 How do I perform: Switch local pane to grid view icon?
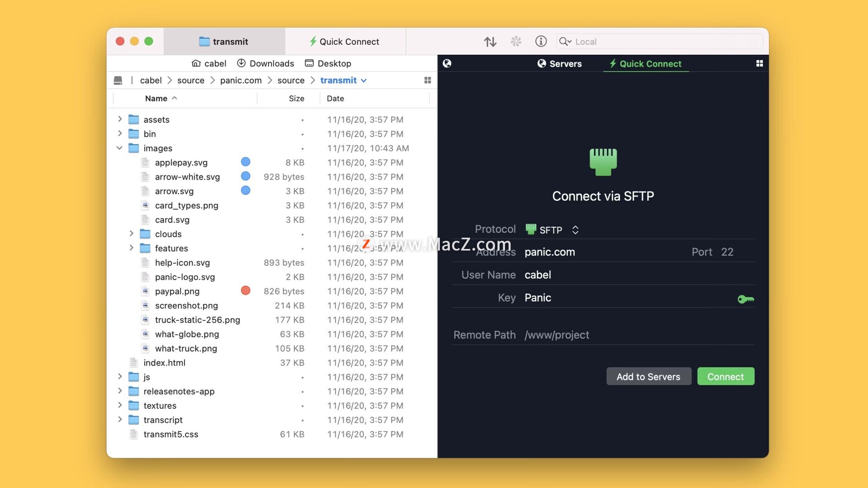tap(428, 80)
